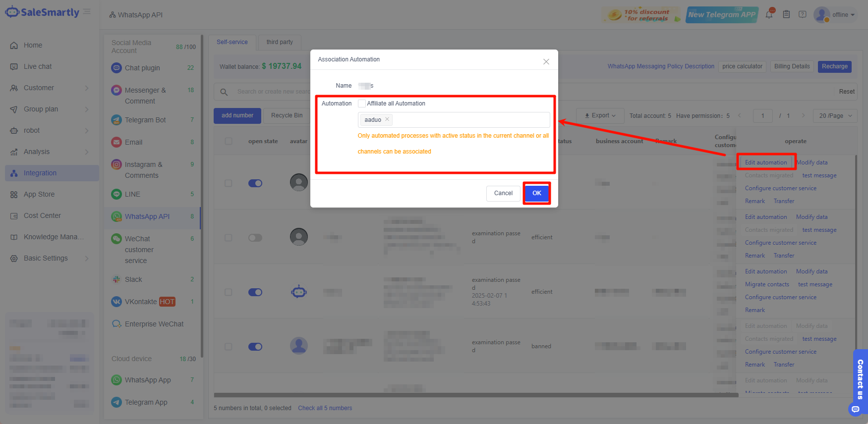Open the Contact us chat widget
Viewport: 868px width, 424px height.
[860, 382]
